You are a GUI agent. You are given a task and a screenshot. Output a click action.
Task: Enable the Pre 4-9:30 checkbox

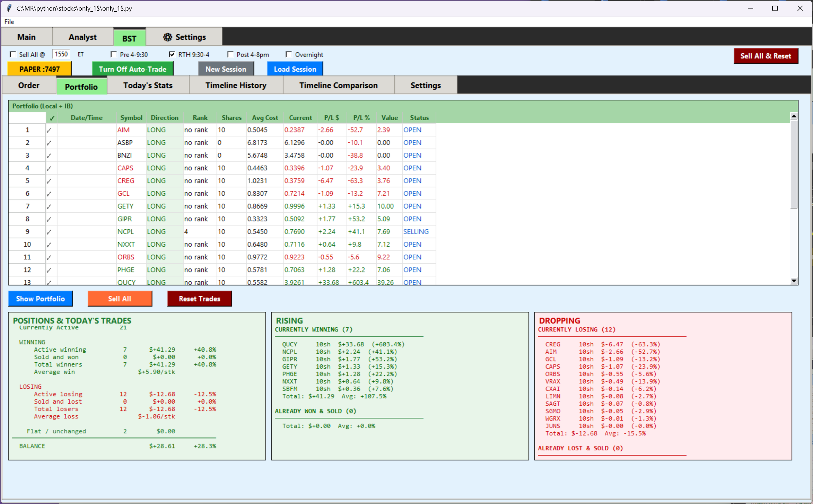point(114,54)
